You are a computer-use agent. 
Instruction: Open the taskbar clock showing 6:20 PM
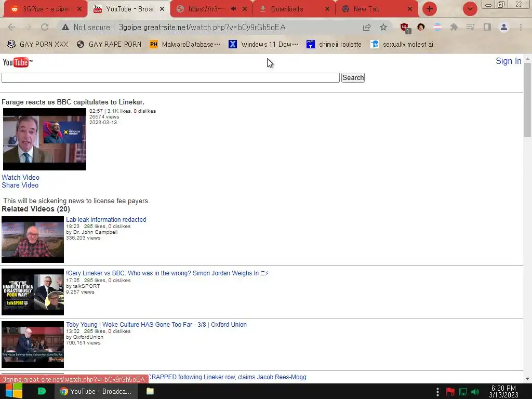[503, 392]
